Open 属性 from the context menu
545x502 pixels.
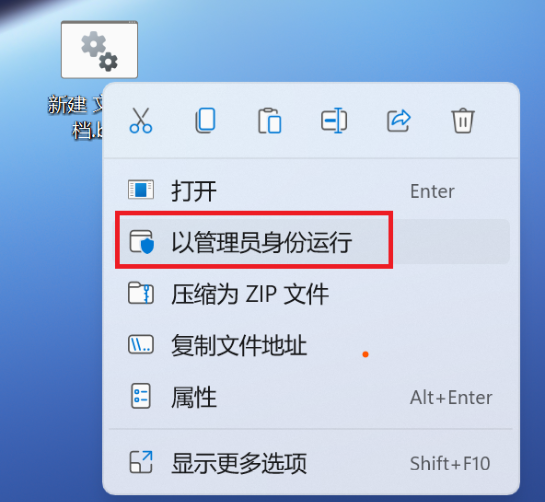(310, 397)
